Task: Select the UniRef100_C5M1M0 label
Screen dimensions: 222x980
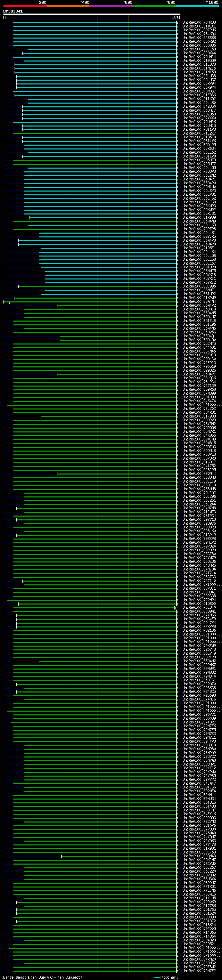Action: (x=199, y=187)
